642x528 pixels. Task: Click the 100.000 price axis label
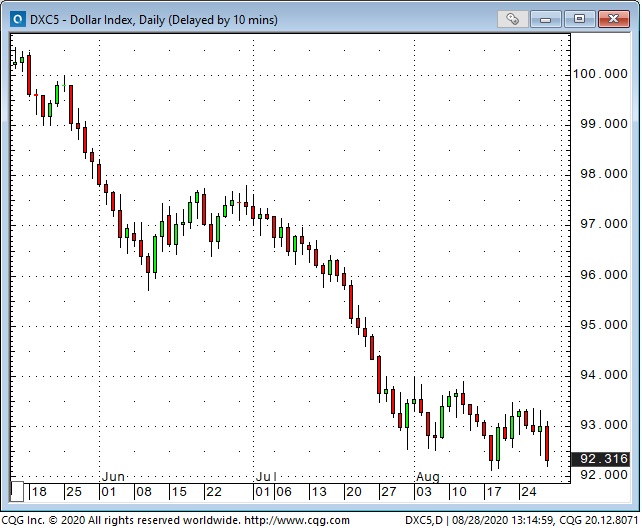[600, 74]
